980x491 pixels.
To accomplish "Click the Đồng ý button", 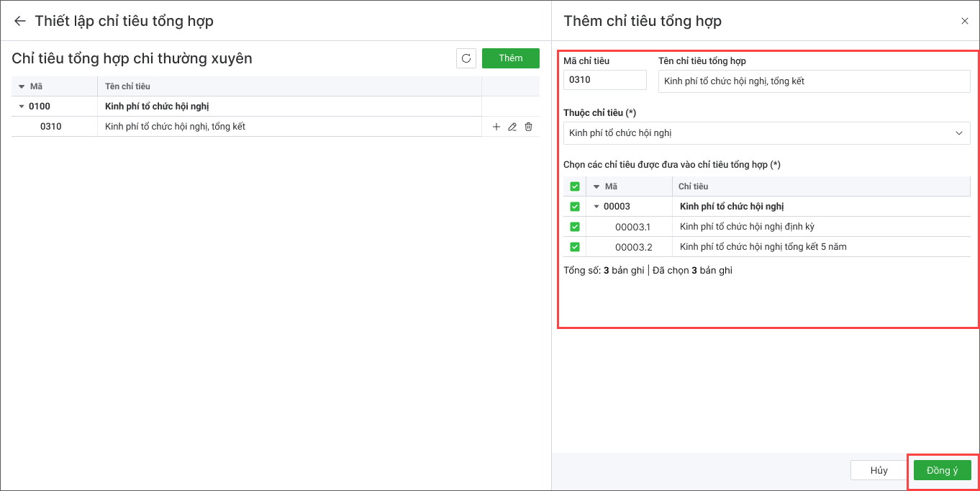I will (942, 470).
